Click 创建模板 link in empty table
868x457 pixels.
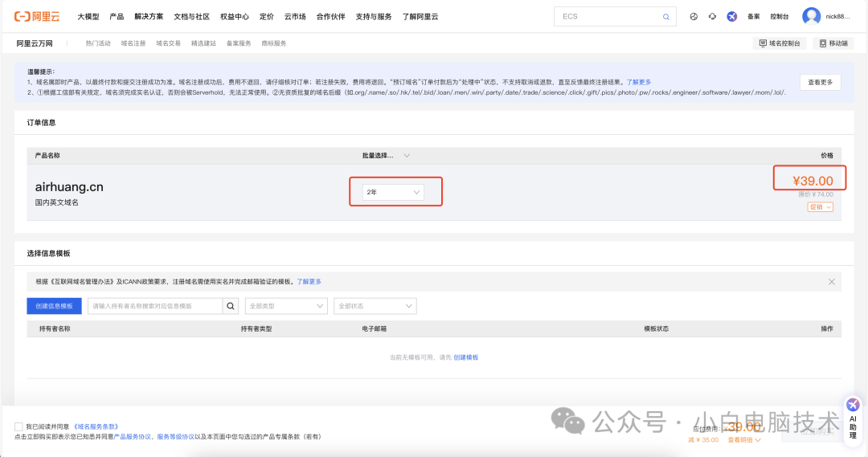coord(466,357)
